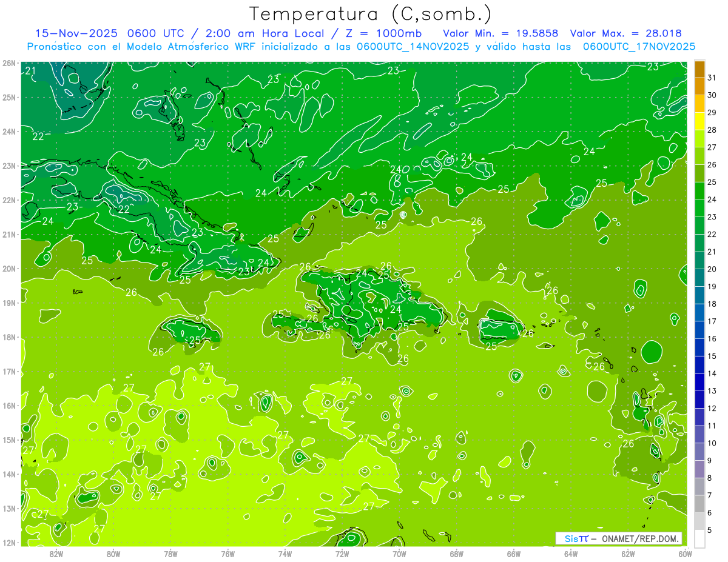Click the orange color scale segment between 30 and 31

pyautogui.click(x=699, y=87)
